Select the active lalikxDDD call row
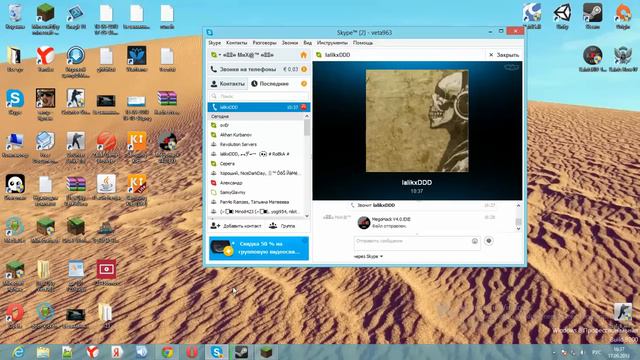The image size is (640, 360). click(x=259, y=107)
